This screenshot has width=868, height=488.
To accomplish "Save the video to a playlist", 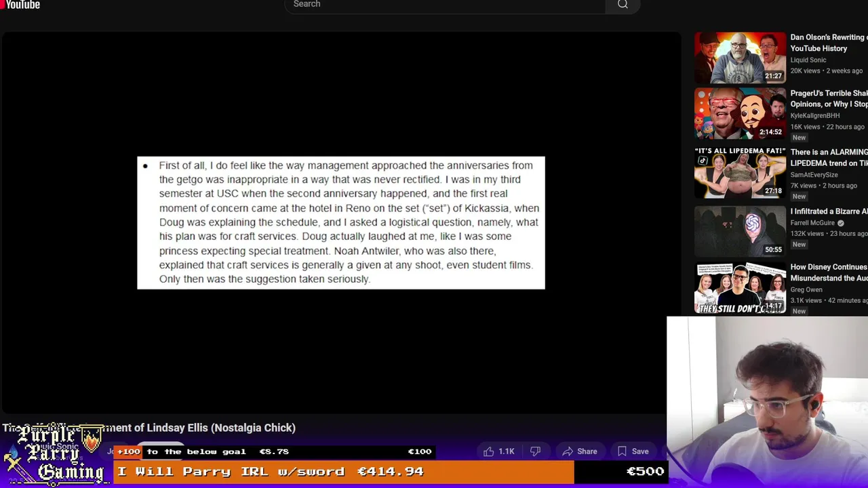I will [633, 451].
